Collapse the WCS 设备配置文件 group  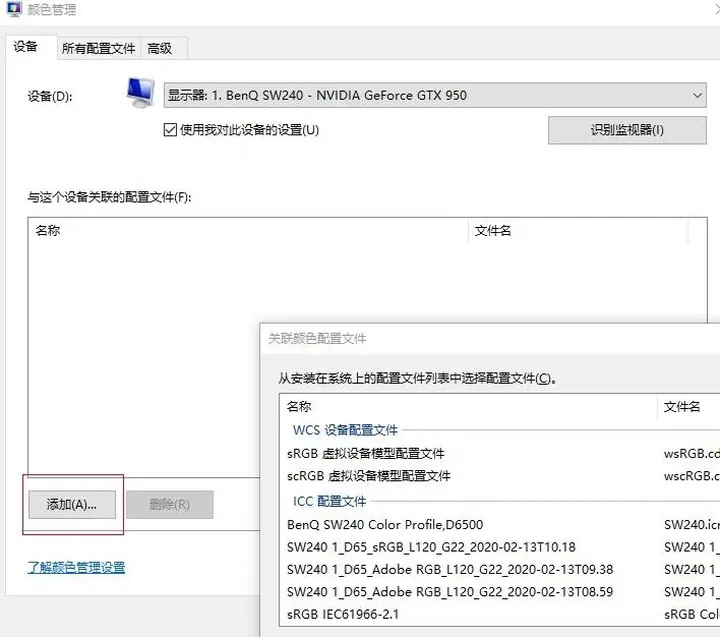pyautogui.click(x=345, y=430)
